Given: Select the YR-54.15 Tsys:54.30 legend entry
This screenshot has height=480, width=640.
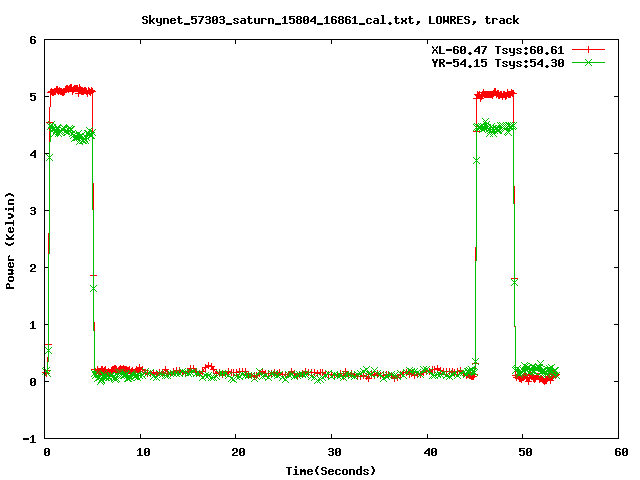Looking at the screenshot, I should (498, 63).
